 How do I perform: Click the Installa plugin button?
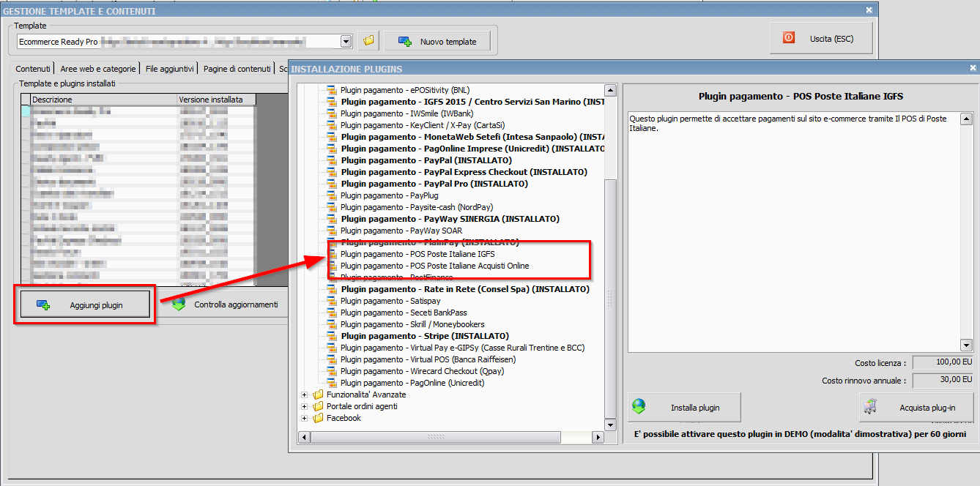[x=684, y=408]
